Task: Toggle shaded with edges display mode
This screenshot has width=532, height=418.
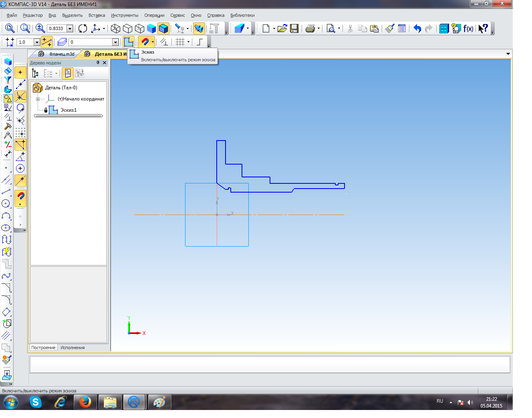Action: point(163,28)
